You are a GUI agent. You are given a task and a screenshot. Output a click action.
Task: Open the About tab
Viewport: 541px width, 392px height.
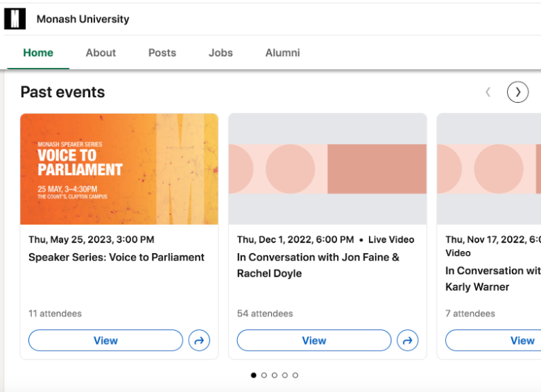pos(101,53)
